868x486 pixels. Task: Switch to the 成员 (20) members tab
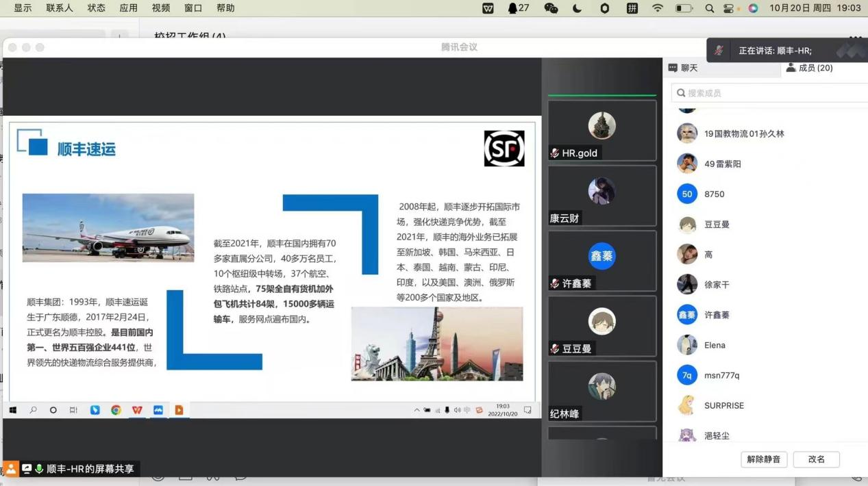point(809,68)
